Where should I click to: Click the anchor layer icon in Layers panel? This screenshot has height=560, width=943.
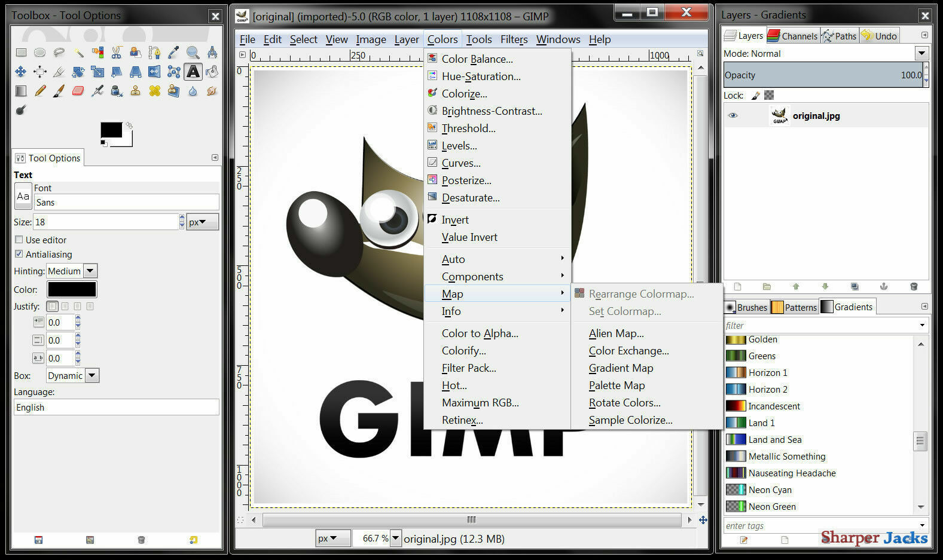pos(884,286)
